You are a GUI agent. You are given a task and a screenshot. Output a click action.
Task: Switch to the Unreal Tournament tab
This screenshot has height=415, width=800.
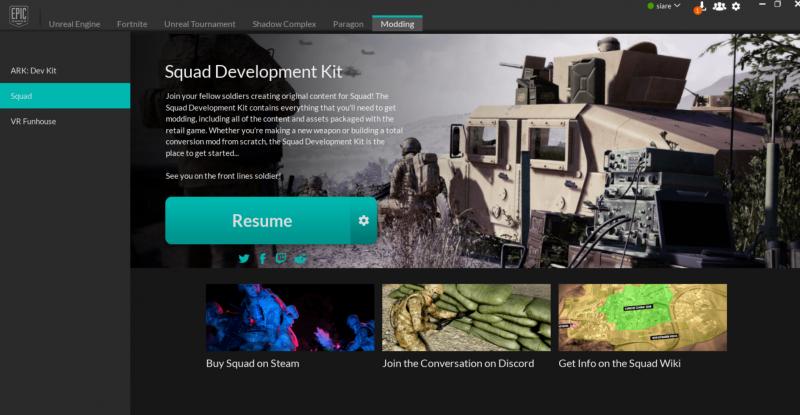click(x=199, y=24)
